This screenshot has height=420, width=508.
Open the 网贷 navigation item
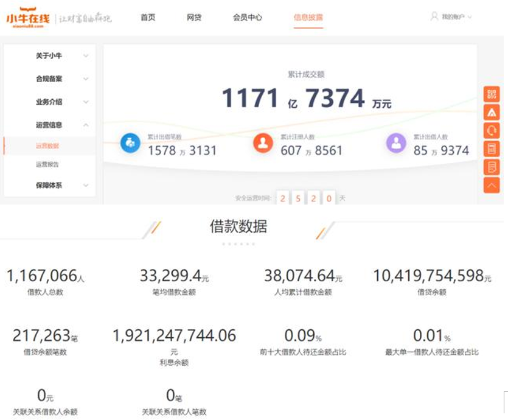(194, 18)
